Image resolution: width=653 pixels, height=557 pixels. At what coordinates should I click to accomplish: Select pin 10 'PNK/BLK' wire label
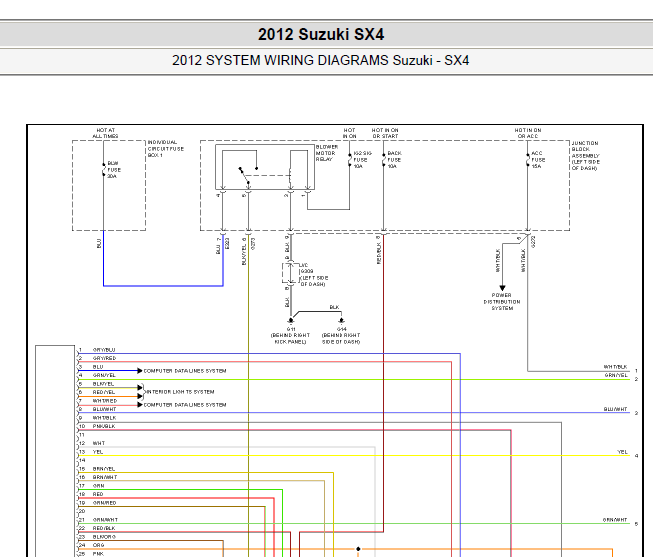tap(104, 427)
